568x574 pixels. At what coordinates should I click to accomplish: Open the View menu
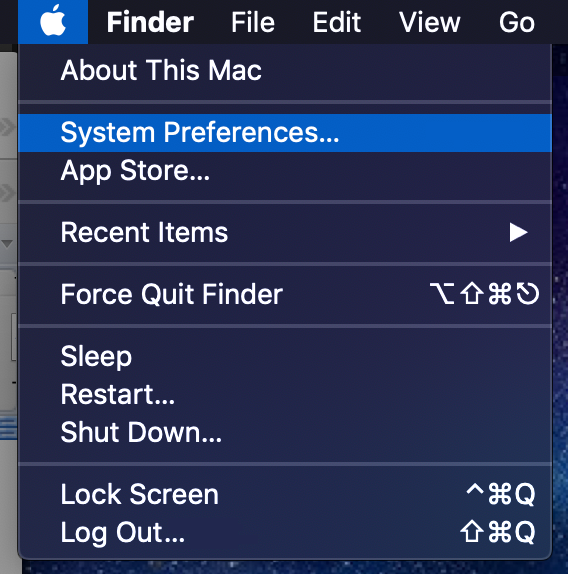click(430, 23)
